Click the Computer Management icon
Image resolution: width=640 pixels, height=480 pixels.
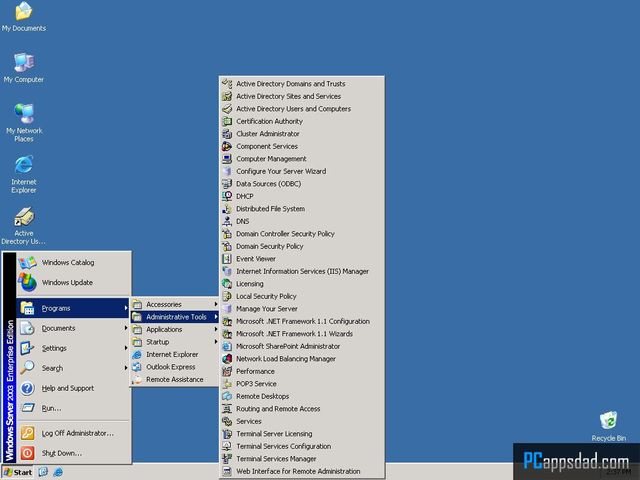tap(227, 159)
